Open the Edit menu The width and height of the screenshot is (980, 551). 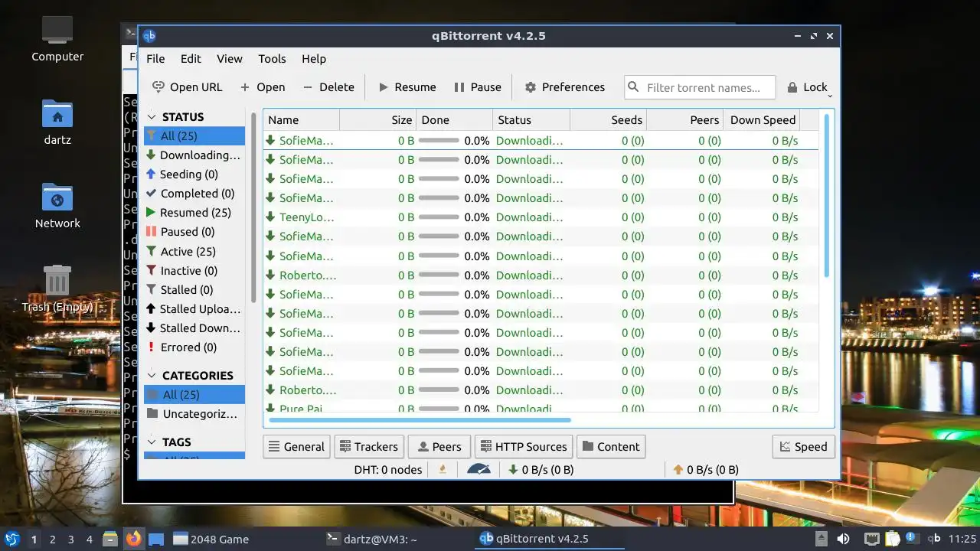[191, 59]
